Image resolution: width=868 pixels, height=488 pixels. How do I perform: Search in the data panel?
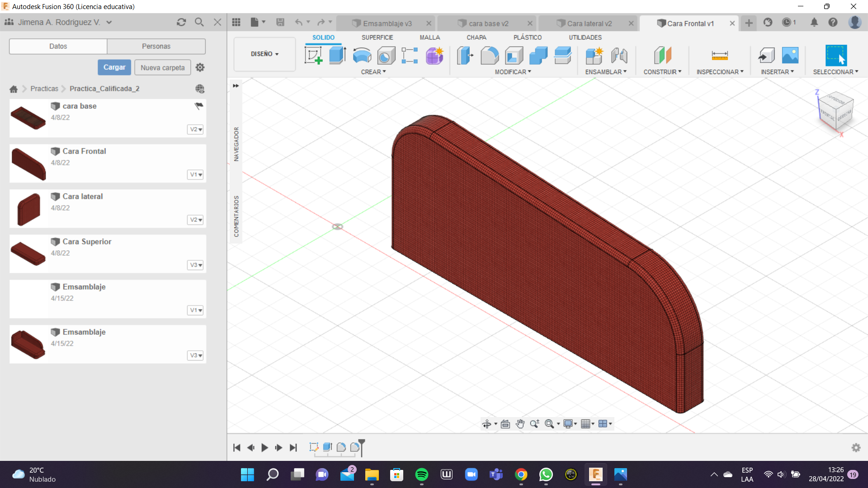coord(199,22)
